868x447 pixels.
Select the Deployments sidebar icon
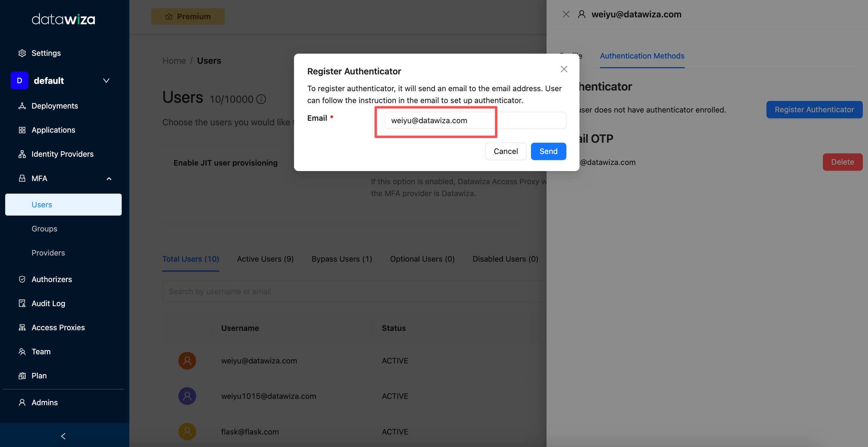tap(22, 106)
